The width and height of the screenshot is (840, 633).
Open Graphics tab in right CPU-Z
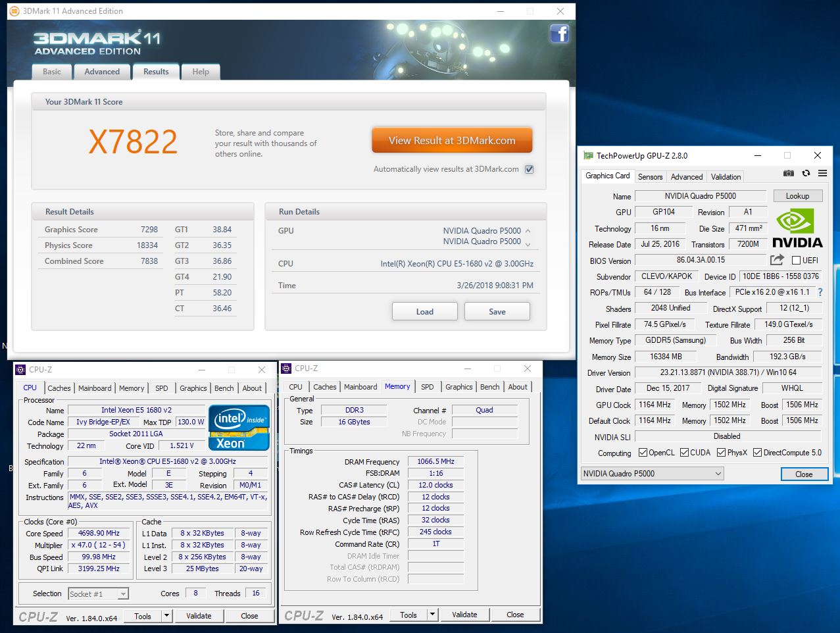click(459, 387)
